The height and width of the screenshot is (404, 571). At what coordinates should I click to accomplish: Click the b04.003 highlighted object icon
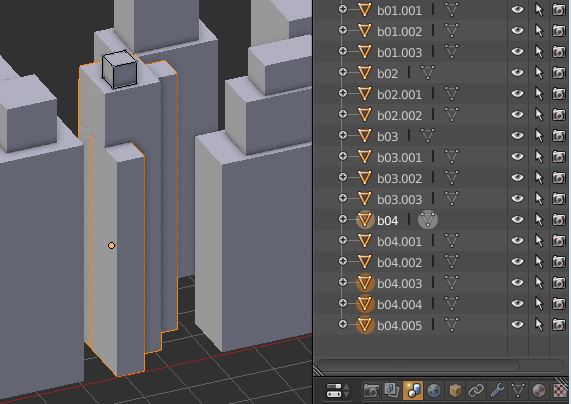click(365, 283)
